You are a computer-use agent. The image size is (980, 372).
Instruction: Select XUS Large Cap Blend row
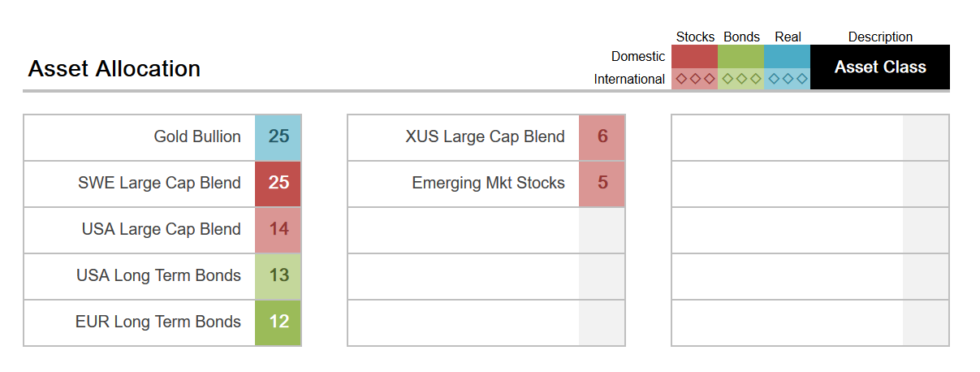tap(486, 137)
